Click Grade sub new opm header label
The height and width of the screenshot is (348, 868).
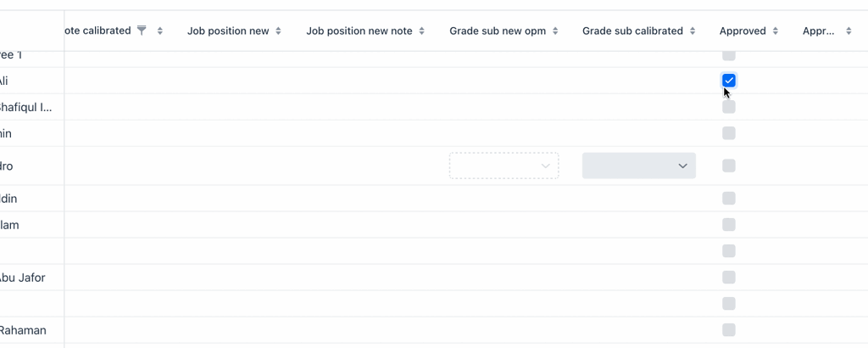[x=498, y=31]
